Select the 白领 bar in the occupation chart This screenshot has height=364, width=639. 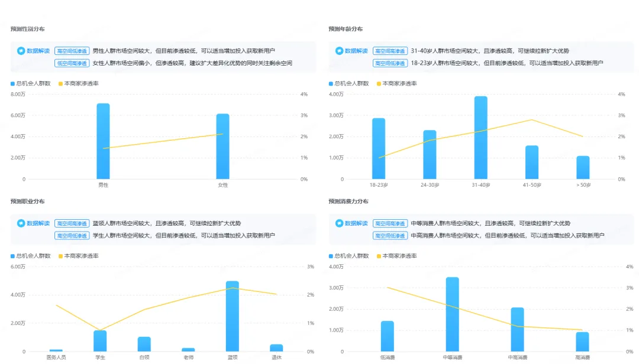pos(144,344)
